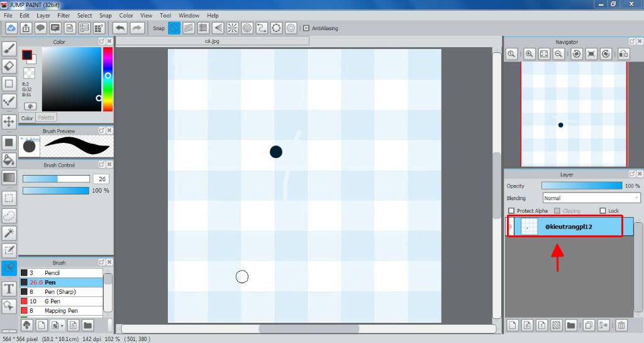The image size is (644, 343).
Task: Add a new layer folder
Action: 570,325
